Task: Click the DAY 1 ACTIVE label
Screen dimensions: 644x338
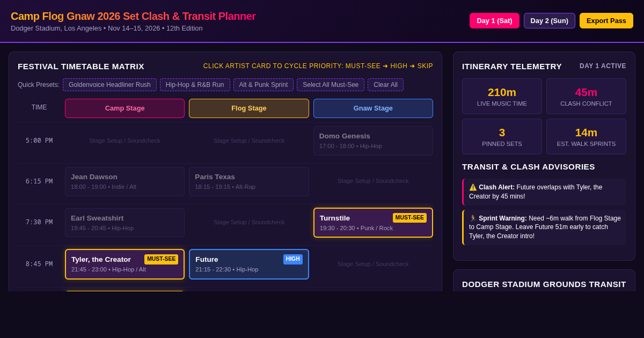Action: [x=603, y=66]
